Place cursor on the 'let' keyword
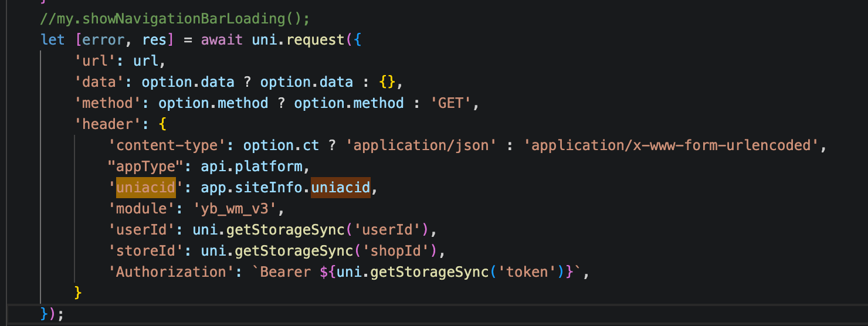 point(53,40)
